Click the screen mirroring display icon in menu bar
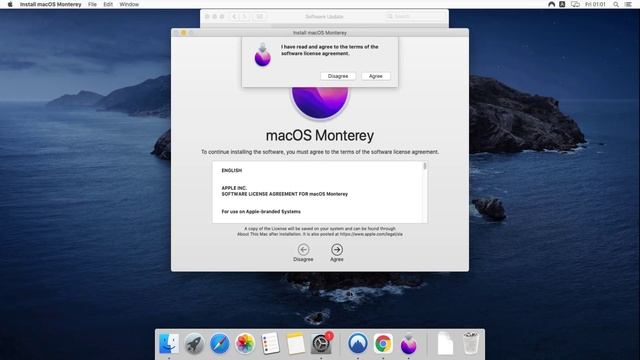The height and width of the screenshot is (360, 640). tap(575, 4)
